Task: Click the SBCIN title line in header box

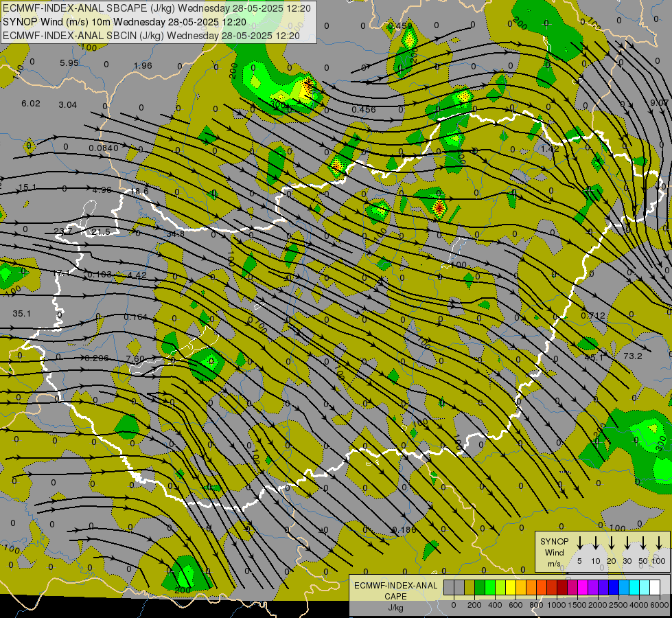Action: click(151, 36)
